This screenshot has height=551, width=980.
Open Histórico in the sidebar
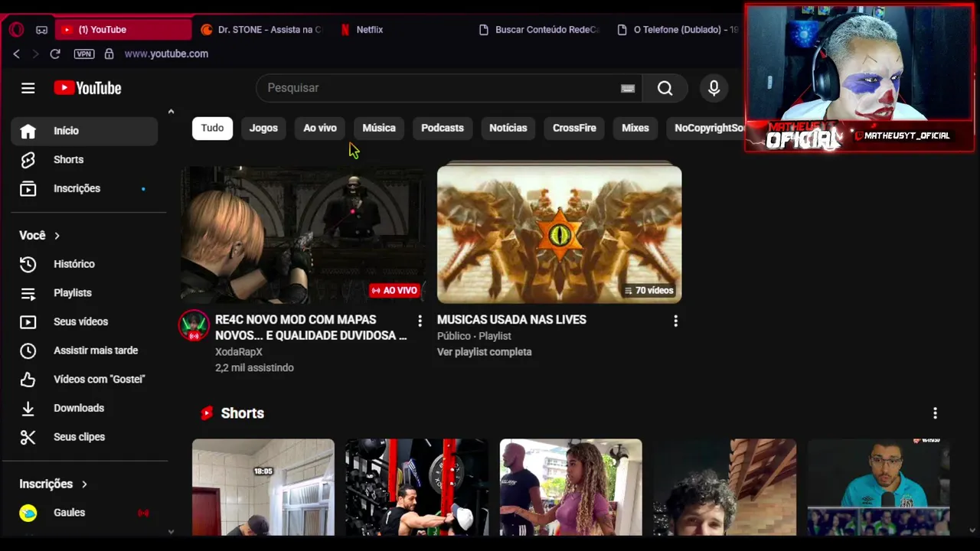(x=84, y=264)
